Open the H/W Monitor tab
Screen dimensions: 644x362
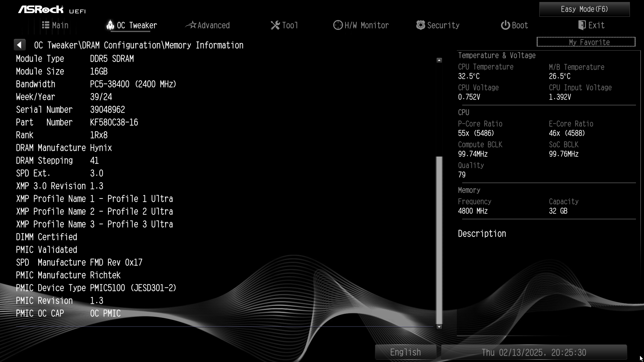pos(361,25)
